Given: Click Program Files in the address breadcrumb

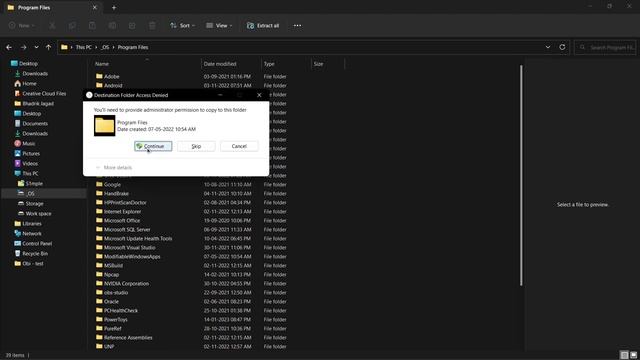Looking at the screenshot, I should pyautogui.click(x=133, y=47).
